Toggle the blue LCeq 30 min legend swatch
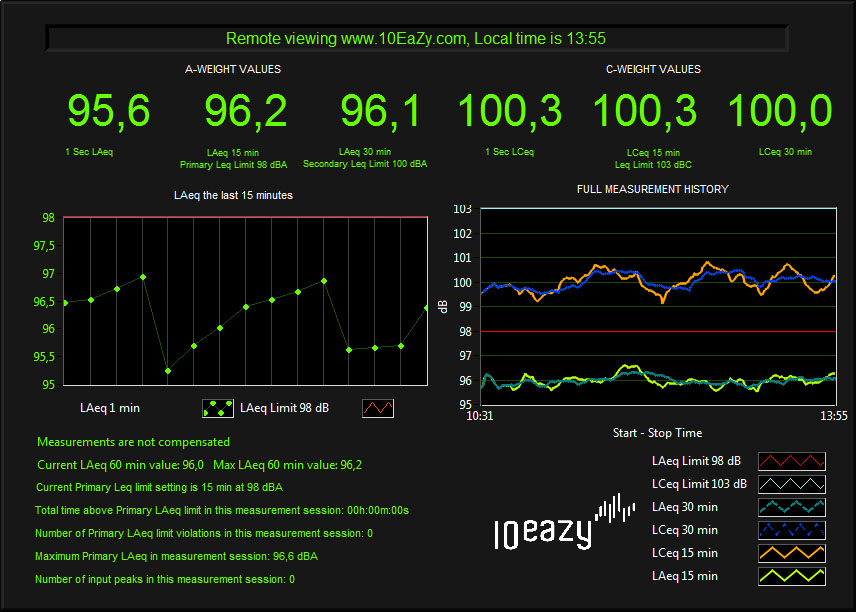856x612 pixels. click(x=792, y=530)
